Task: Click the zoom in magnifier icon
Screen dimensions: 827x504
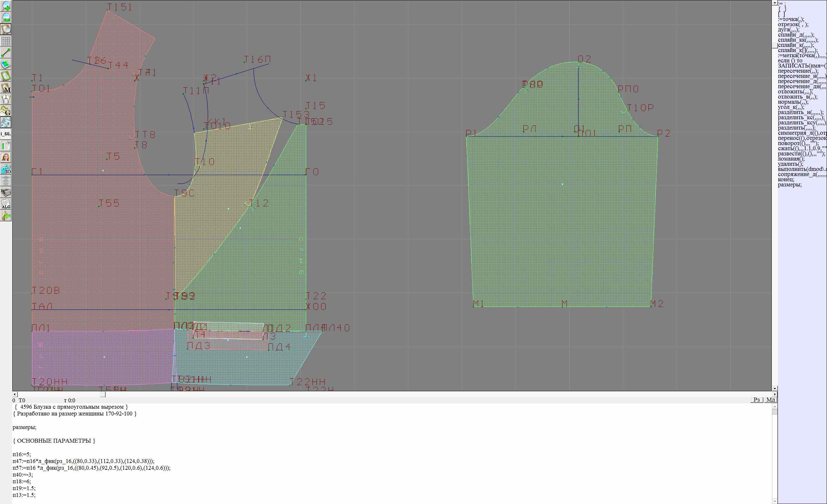Action: click(6, 6)
